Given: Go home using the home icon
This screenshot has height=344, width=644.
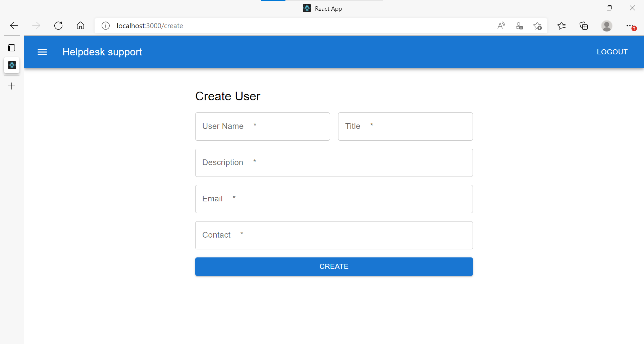Looking at the screenshot, I should coord(80,26).
